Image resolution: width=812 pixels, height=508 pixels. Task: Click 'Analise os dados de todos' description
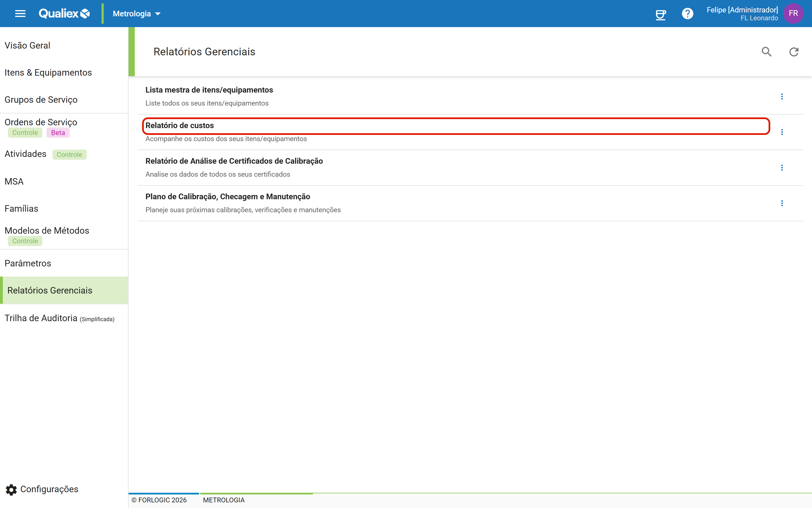pos(217,174)
